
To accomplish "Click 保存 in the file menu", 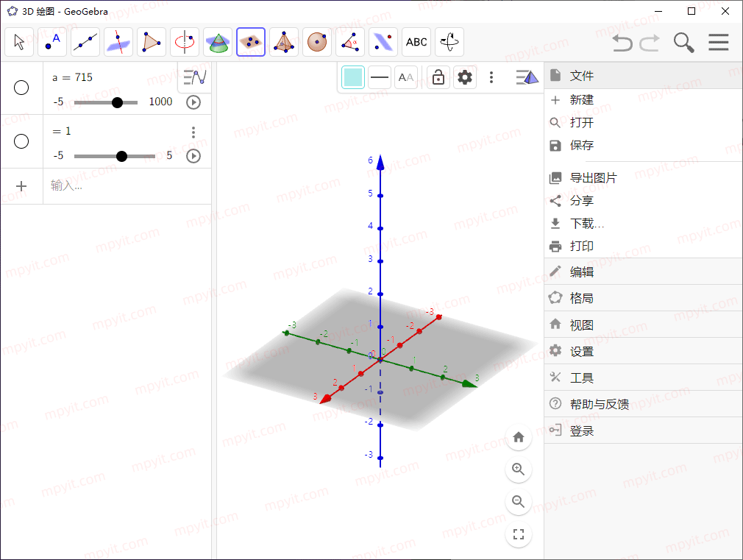I will (644, 145).
